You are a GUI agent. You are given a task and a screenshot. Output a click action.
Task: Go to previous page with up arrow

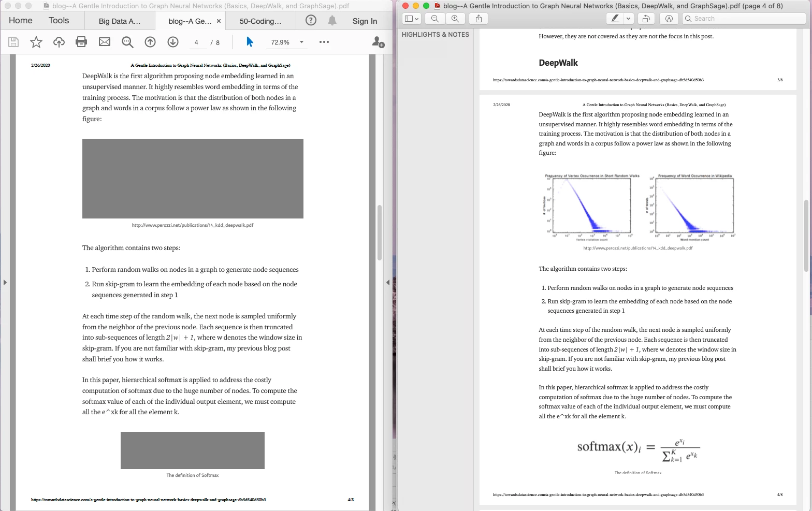tap(150, 42)
